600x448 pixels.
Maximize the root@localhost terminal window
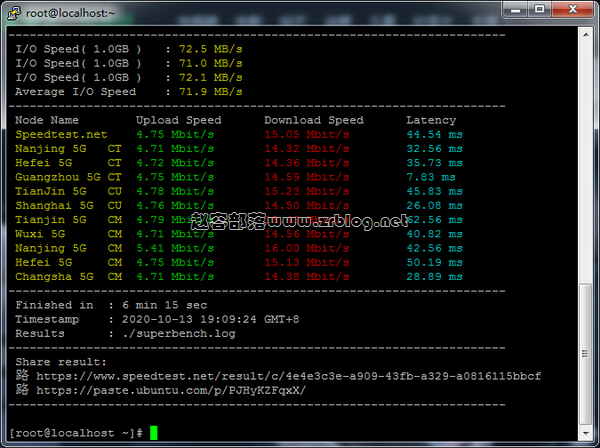click(x=542, y=10)
